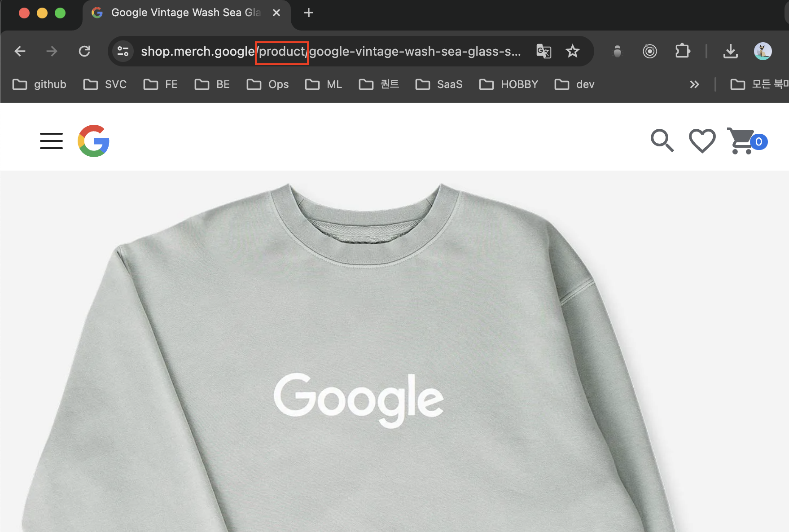
Task: Click the gray extension icon beside the star
Action: click(x=618, y=51)
